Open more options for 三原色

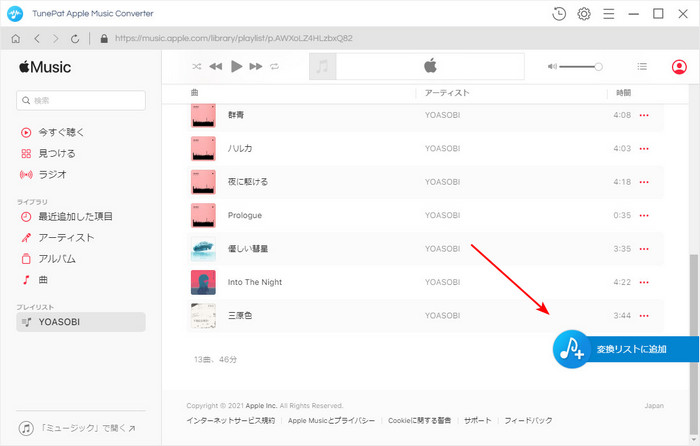point(644,316)
